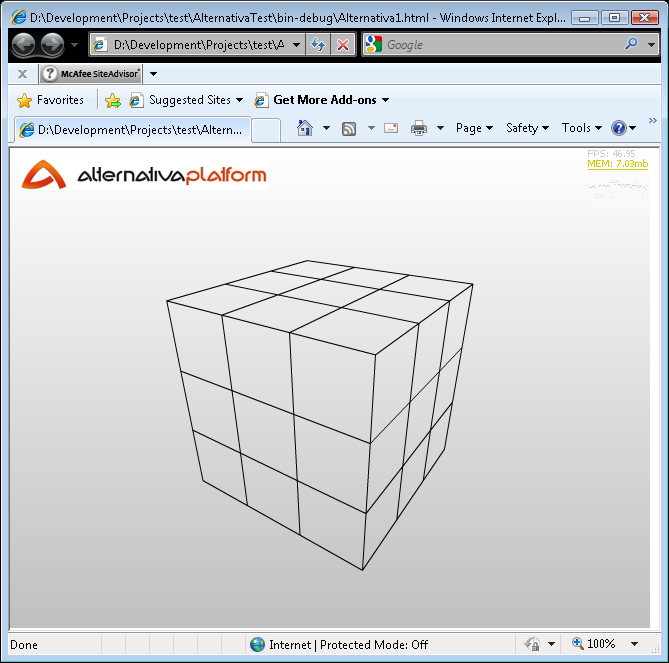Click the Print icon in the command bar

(419, 128)
